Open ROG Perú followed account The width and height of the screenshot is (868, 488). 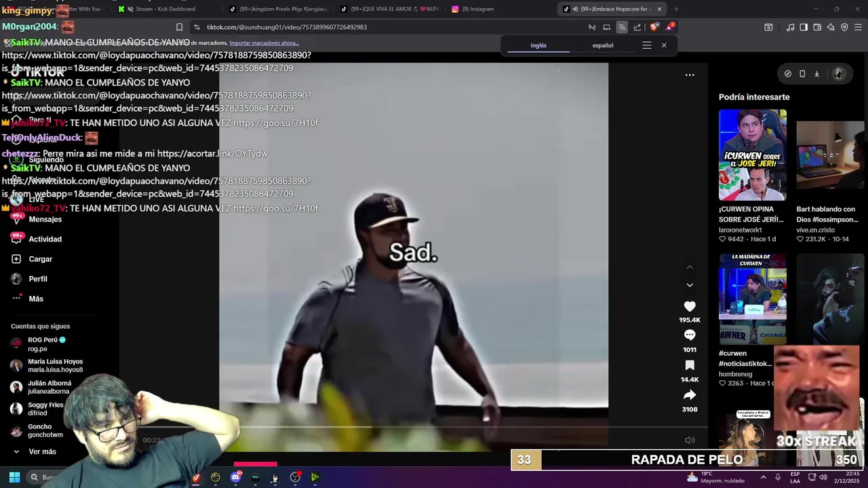tap(46, 344)
